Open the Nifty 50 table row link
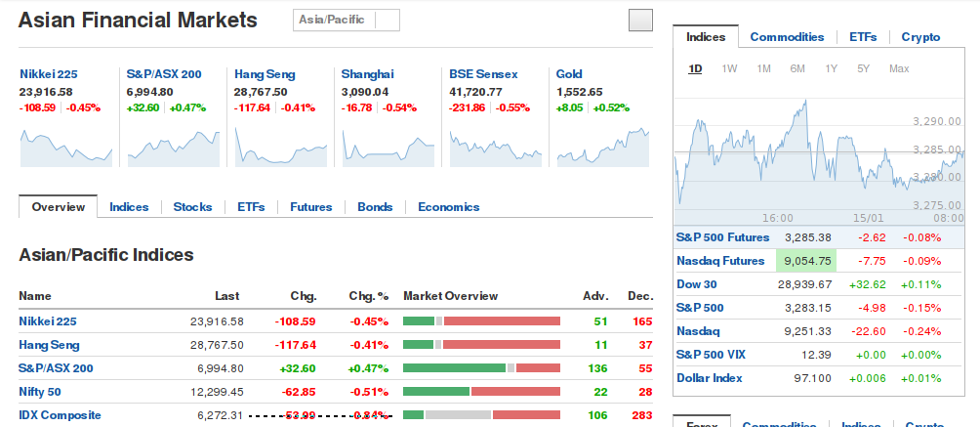Viewport: 980px width, 427px height. [x=40, y=392]
